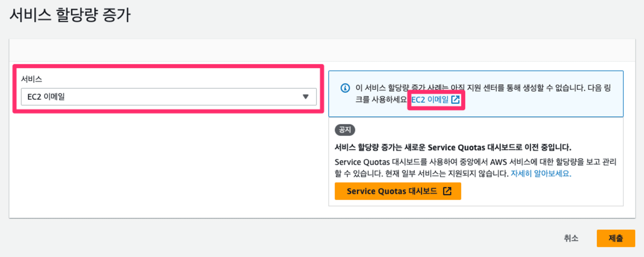This screenshot has width=644, height=257.
Task: Follow the 자세히 알아보세요 link
Action: click(x=541, y=173)
